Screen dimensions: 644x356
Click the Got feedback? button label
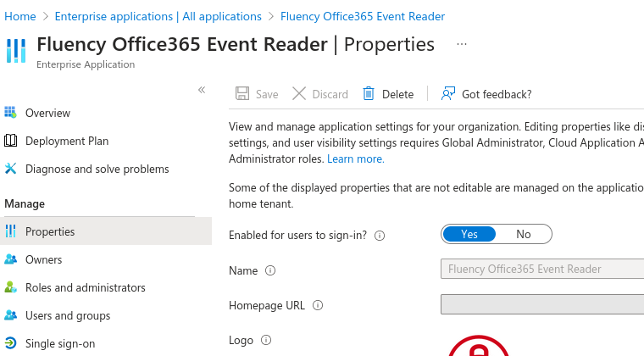pyautogui.click(x=497, y=94)
